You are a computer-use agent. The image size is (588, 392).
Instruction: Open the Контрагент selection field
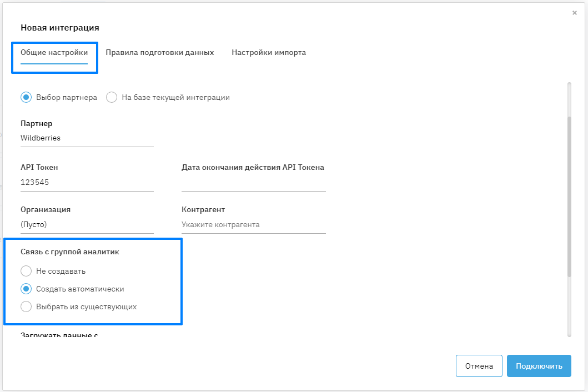tap(253, 225)
